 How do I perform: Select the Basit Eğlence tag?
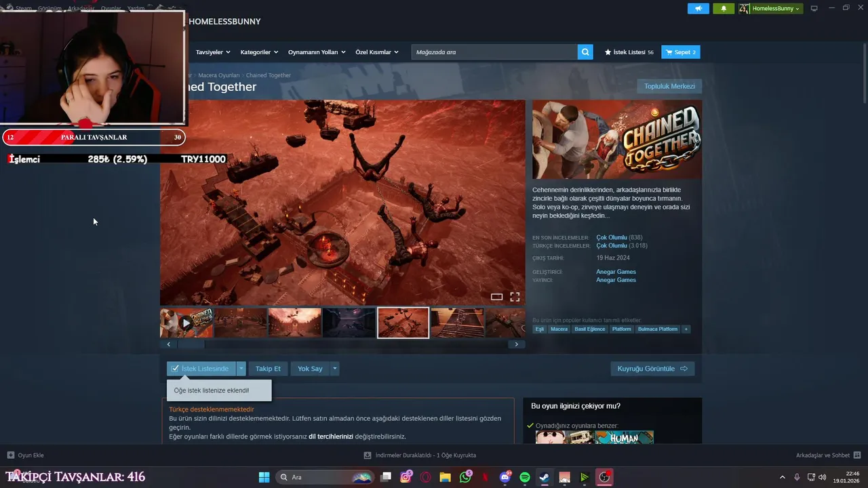pyautogui.click(x=589, y=329)
